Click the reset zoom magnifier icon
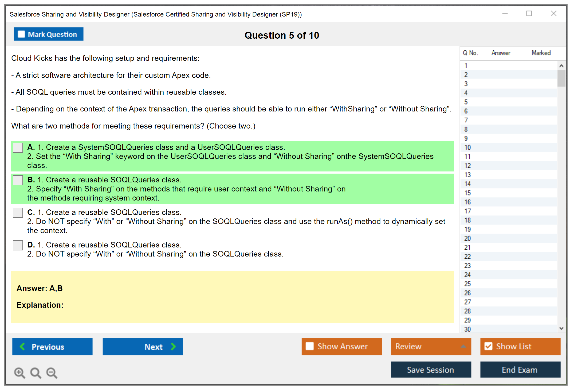The width and height of the screenshot is (574, 392). click(x=36, y=373)
